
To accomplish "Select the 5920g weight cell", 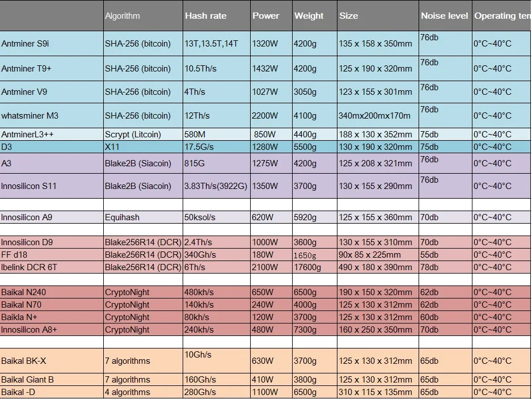I will 315,217.
